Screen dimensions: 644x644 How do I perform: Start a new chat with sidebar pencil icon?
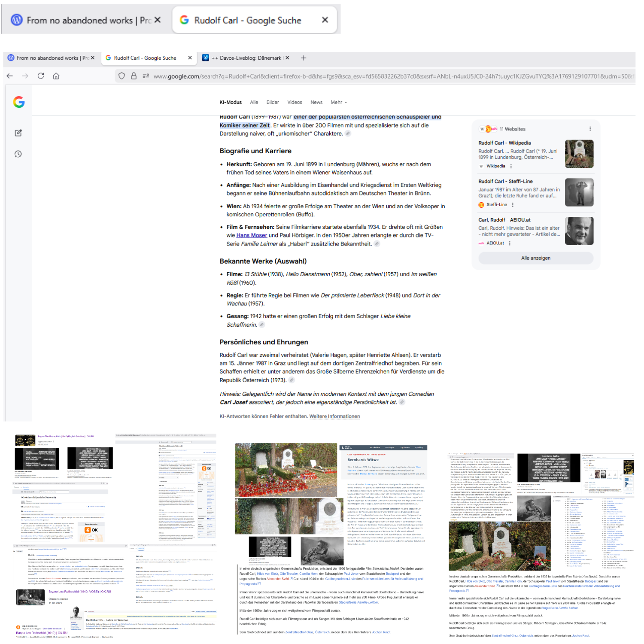18,133
